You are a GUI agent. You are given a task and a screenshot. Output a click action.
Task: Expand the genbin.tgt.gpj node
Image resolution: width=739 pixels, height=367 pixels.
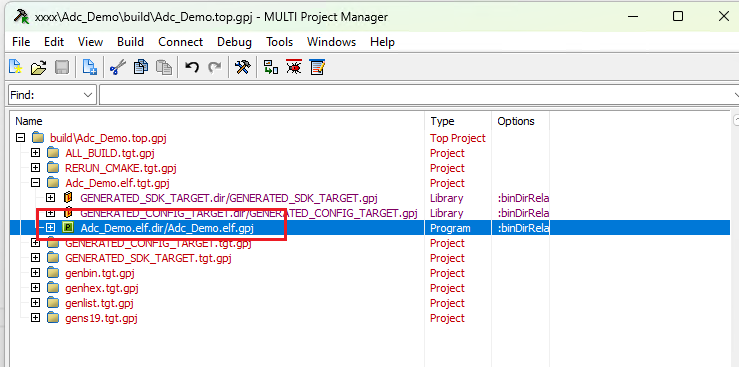(35, 273)
